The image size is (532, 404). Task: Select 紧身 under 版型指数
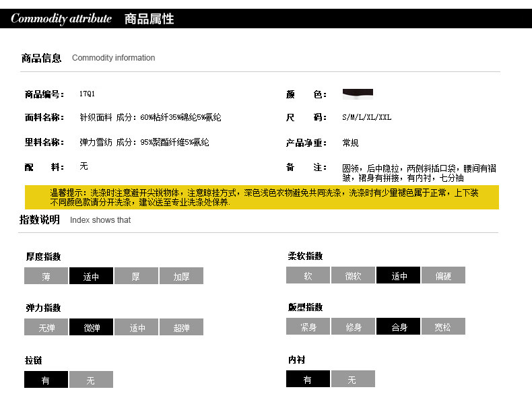pos(308,327)
